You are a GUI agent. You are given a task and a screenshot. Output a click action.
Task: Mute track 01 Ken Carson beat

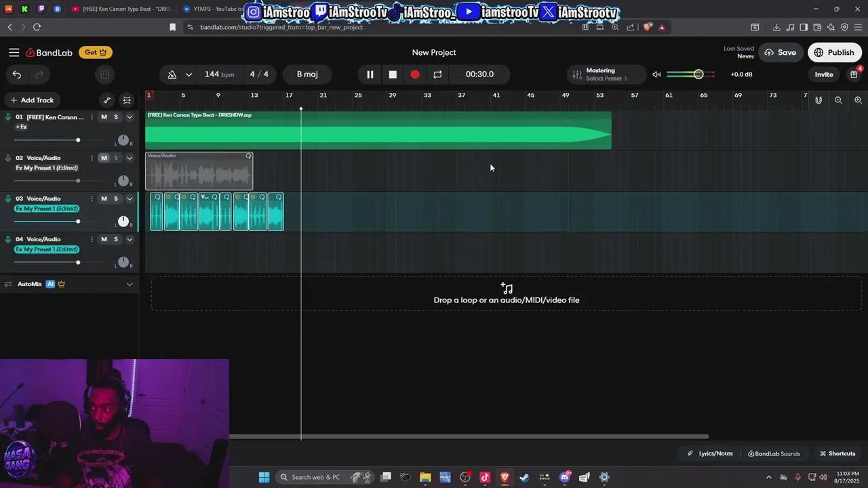pos(104,117)
